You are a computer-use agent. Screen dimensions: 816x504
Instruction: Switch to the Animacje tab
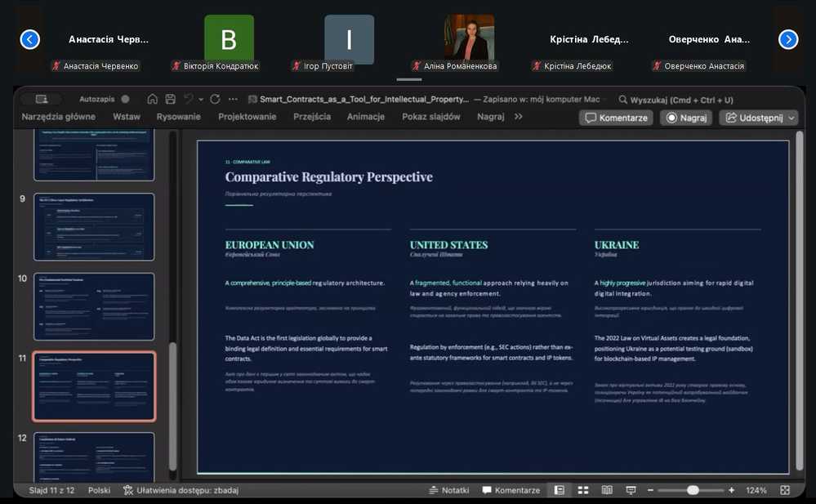pyautogui.click(x=365, y=117)
